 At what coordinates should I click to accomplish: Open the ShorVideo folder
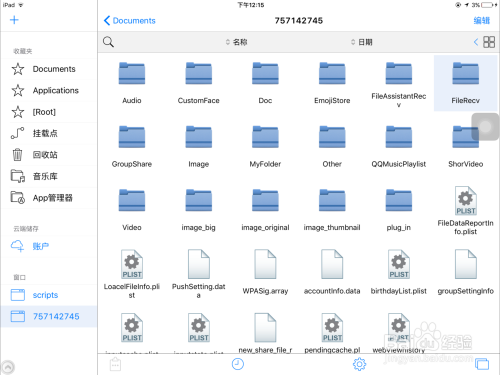pos(466,147)
